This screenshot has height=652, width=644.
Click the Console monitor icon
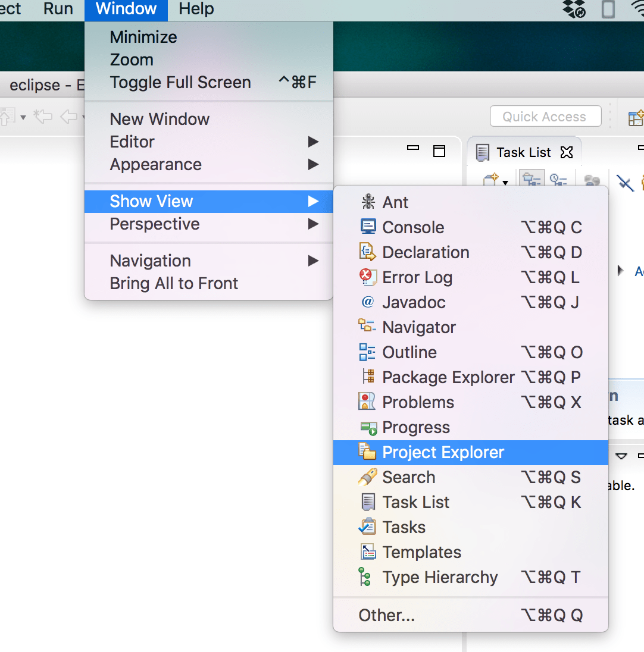point(368,227)
